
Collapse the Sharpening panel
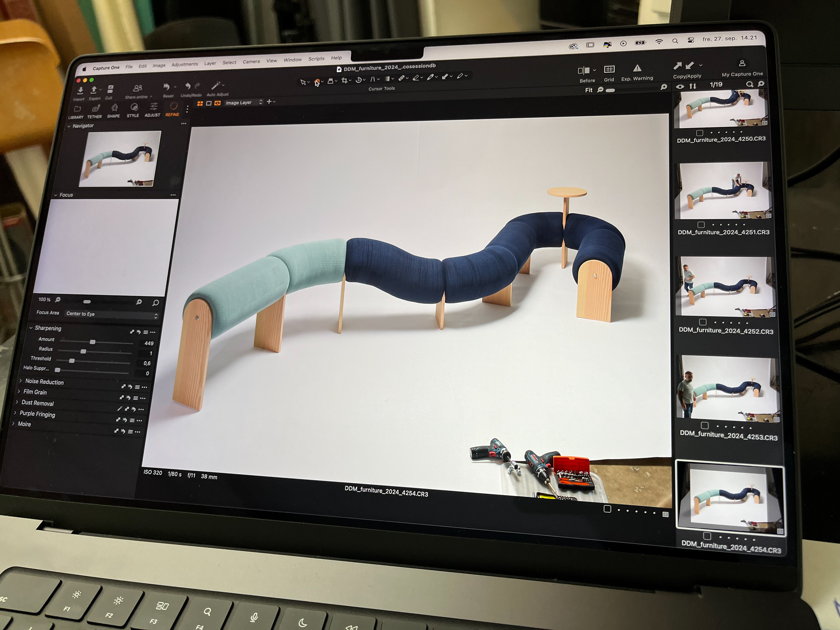31,328
